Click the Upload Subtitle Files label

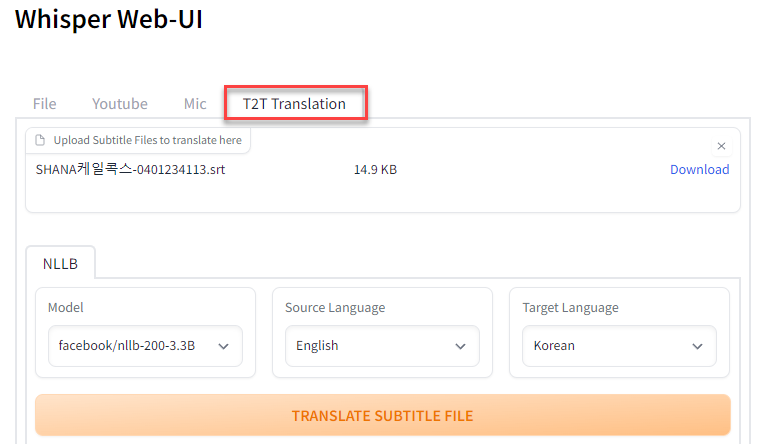click(x=147, y=141)
